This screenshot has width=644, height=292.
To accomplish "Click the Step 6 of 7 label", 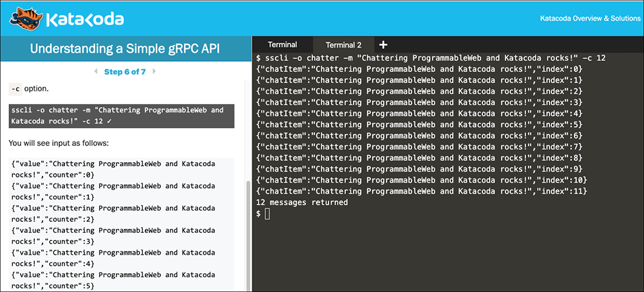I will point(125,72).
